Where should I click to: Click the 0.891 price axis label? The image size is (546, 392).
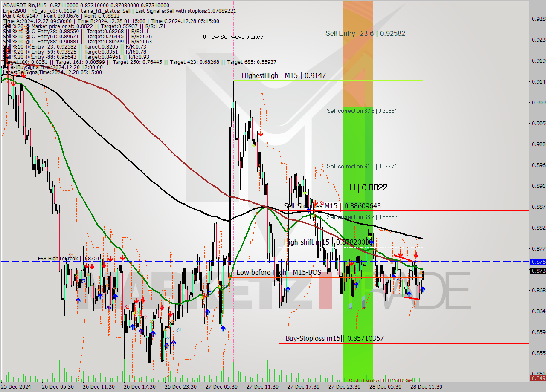point(538,186)
